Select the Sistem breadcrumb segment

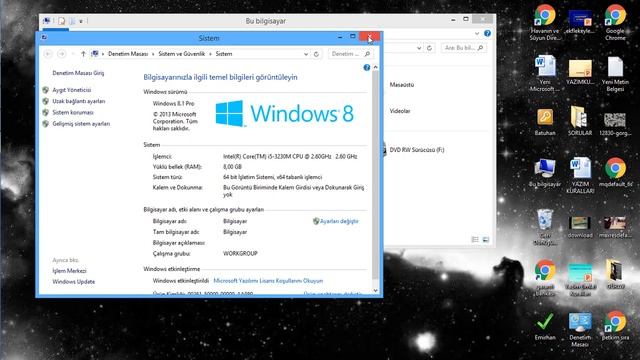tap(224, 54)
